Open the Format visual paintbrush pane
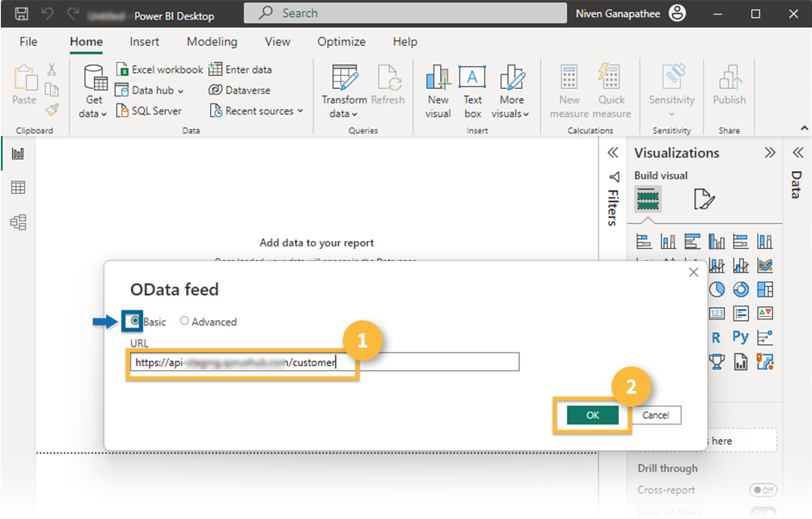Screen dimensions: 812x519 point(704,199)
